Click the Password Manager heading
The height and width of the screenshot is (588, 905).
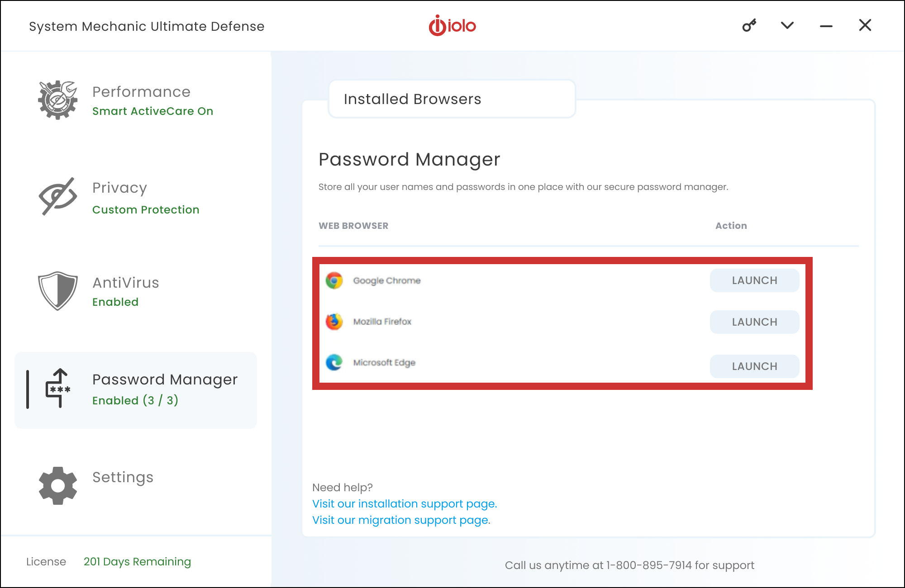tap(410, 160)
